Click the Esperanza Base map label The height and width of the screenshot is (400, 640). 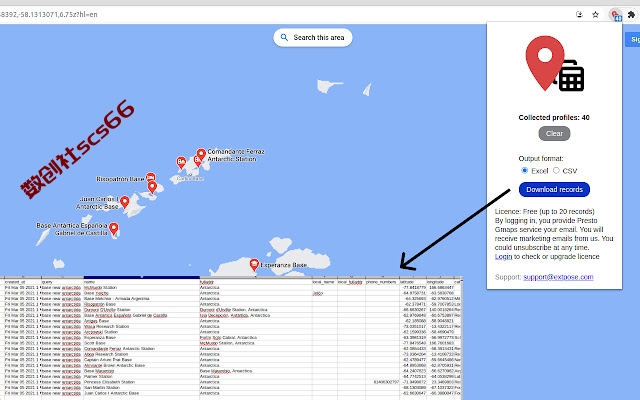[283, 265]
